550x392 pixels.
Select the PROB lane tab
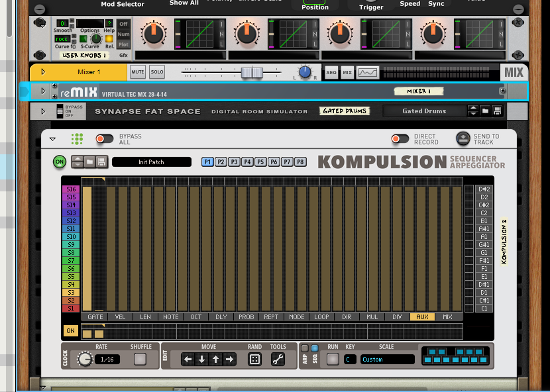click(247, 317)
